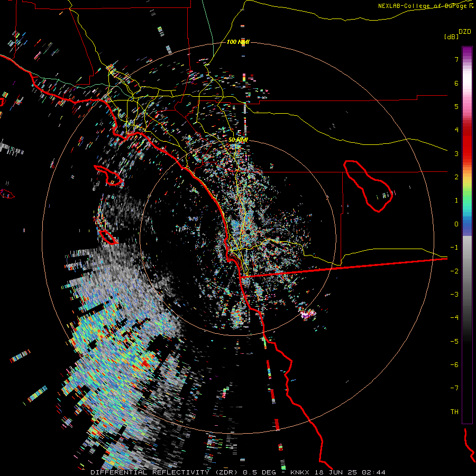Screen dimensions: 476x476
Task: Click the 7 tick label on the scale
Action: pos(456,59)
